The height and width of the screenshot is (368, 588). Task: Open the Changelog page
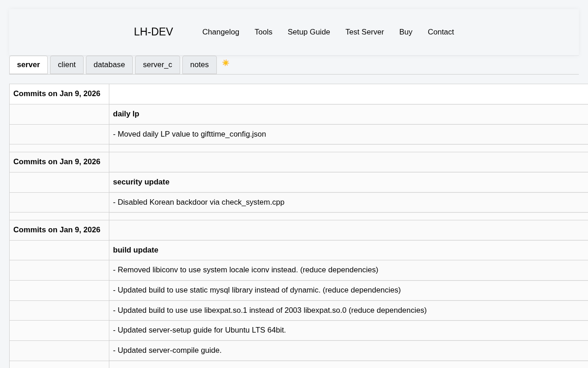tap(220, 32)
